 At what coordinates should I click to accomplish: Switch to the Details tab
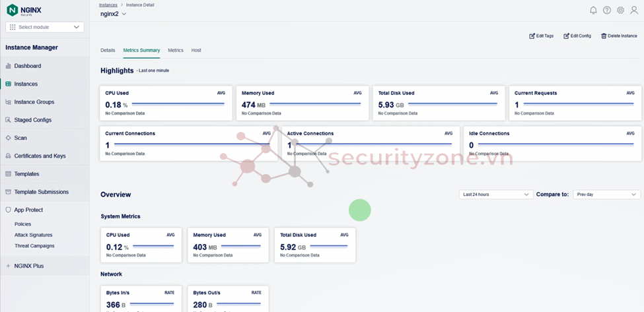pyautogui.click(x=108, y=50)
